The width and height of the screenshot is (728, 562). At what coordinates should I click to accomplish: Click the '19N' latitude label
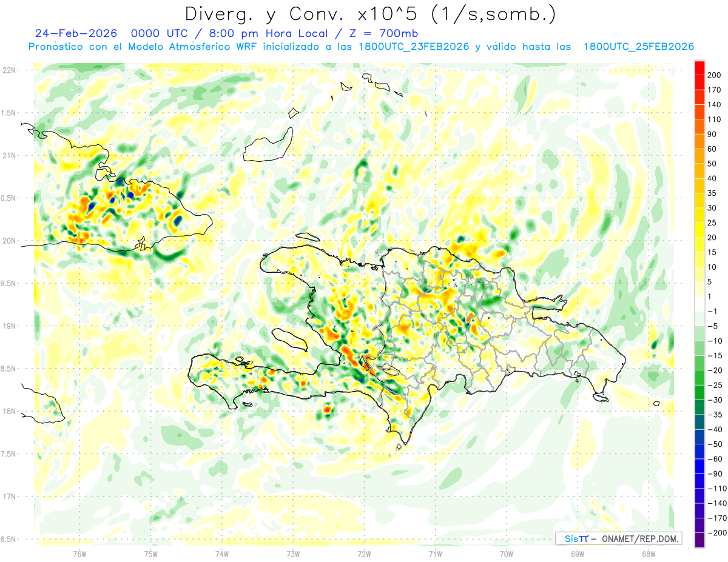point(8,326)
